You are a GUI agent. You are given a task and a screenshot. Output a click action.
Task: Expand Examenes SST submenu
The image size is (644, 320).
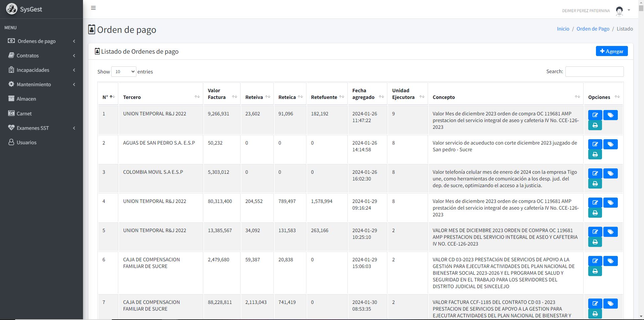[41, 128]
